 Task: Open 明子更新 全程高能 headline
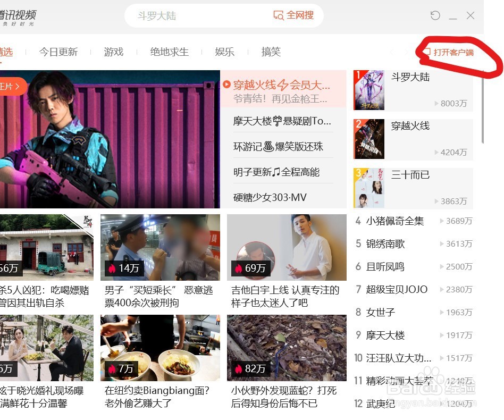coord(276,172)
